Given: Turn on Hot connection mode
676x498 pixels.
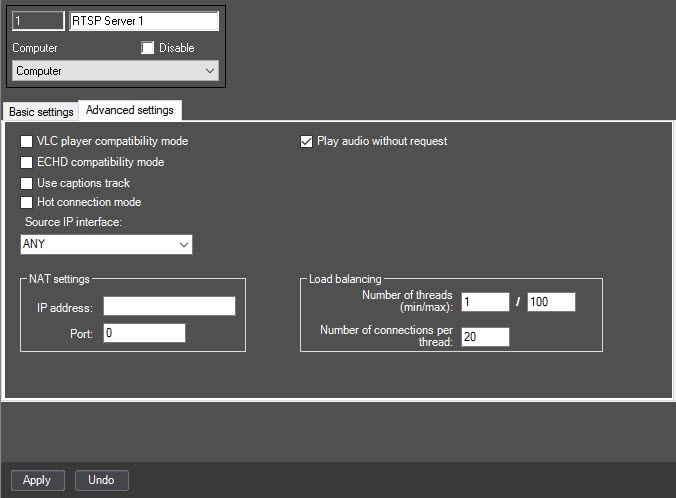Looking at the screenshot, I should click(26, 202).
